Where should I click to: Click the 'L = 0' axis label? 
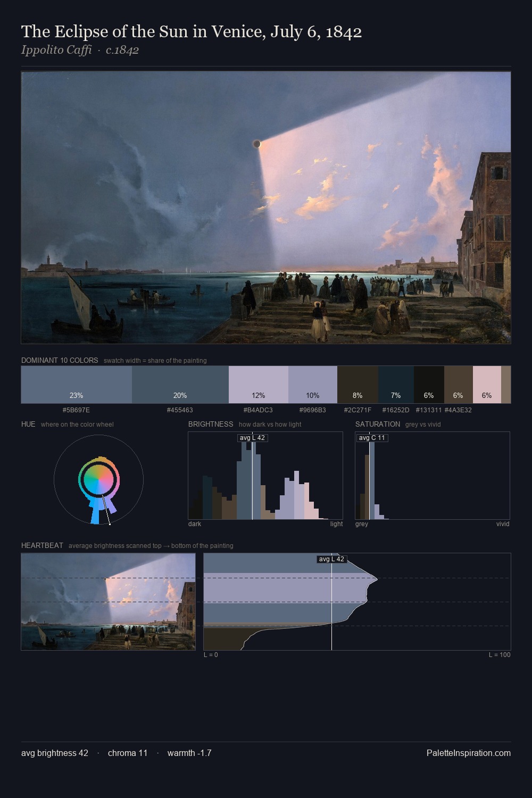click(211, 655)
